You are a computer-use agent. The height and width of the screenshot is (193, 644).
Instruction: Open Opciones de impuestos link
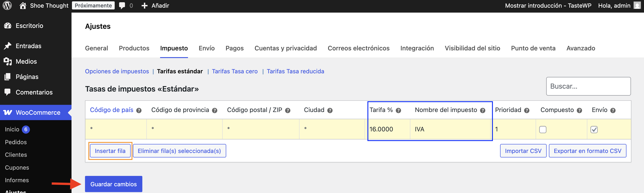117,71
